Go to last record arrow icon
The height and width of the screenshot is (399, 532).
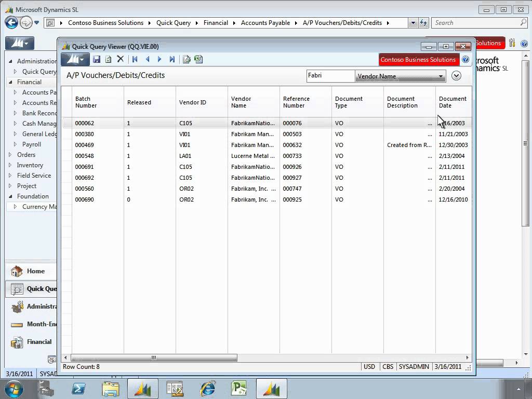point(172,59)
